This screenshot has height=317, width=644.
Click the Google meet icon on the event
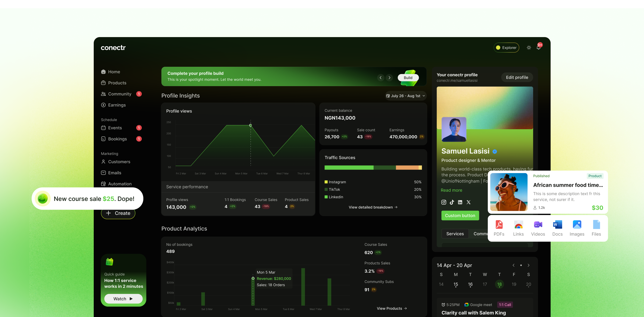(x=466, y=305)
